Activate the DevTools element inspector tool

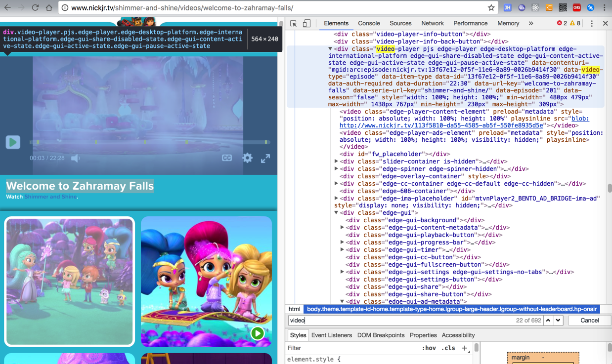tap(294, 23)
